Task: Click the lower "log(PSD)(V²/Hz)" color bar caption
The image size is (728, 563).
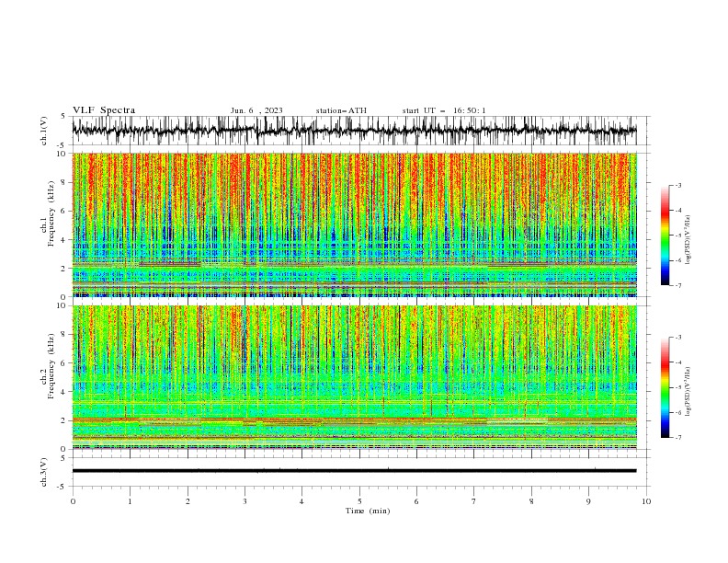Action: point(688,392)
